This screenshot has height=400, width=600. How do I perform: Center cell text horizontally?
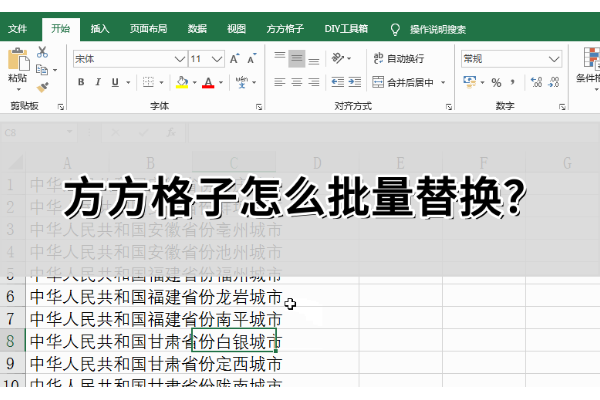[297, 82]
